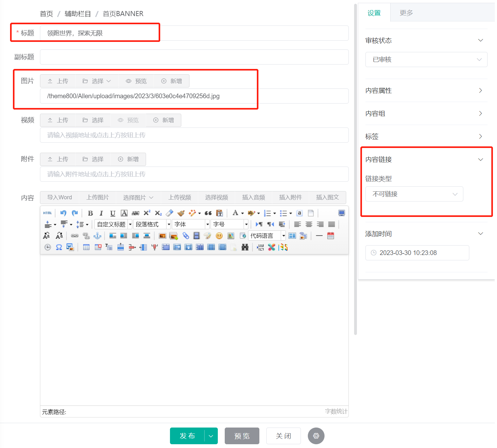Image resolution: width=497 pixels, height=448 pixels.
Task: Open 字体 font family dropdown
Action: [x=191, y=224]
